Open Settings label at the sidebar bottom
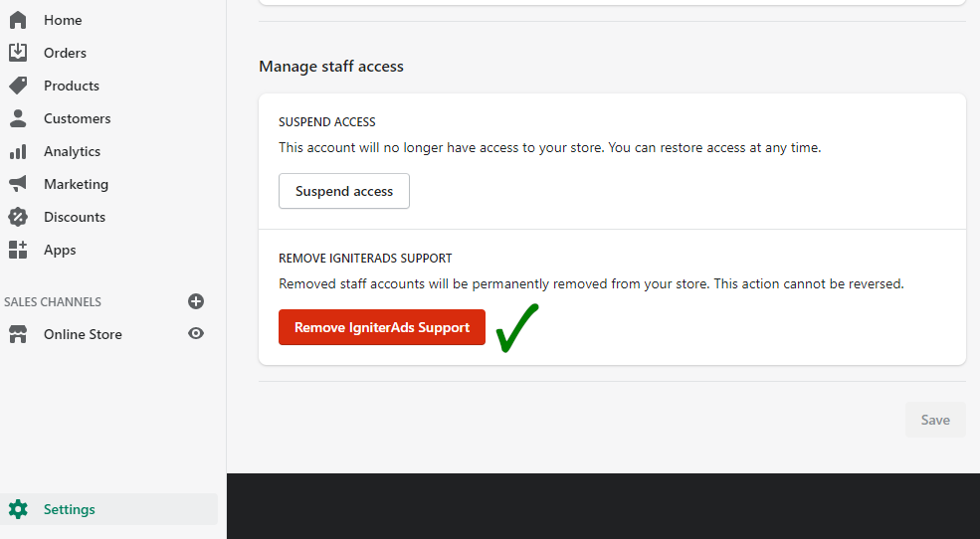Image resolution: width=980 pixels, height=539 pixels. click(x=70, y=509)
